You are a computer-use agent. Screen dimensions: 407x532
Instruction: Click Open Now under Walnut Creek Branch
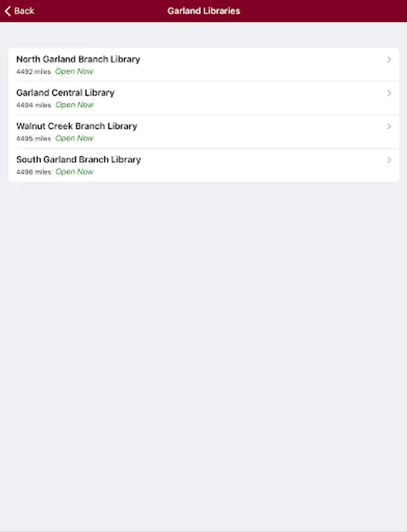(x=74, y=138)
